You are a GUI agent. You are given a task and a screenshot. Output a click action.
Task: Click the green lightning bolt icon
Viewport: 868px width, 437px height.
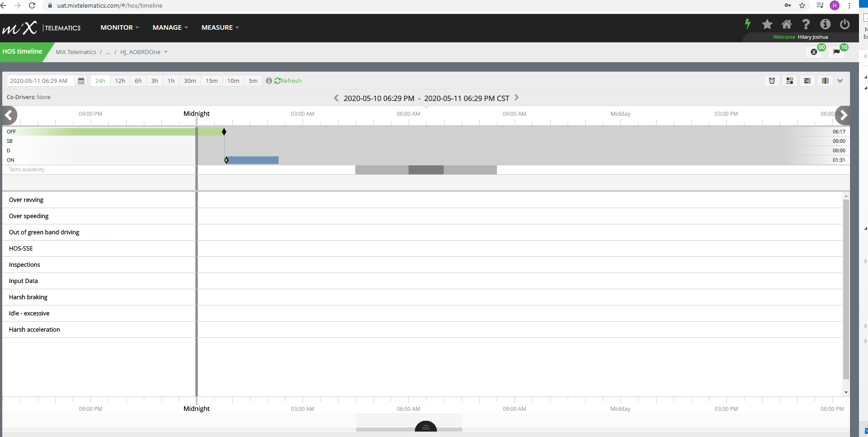tap(748, 24)
